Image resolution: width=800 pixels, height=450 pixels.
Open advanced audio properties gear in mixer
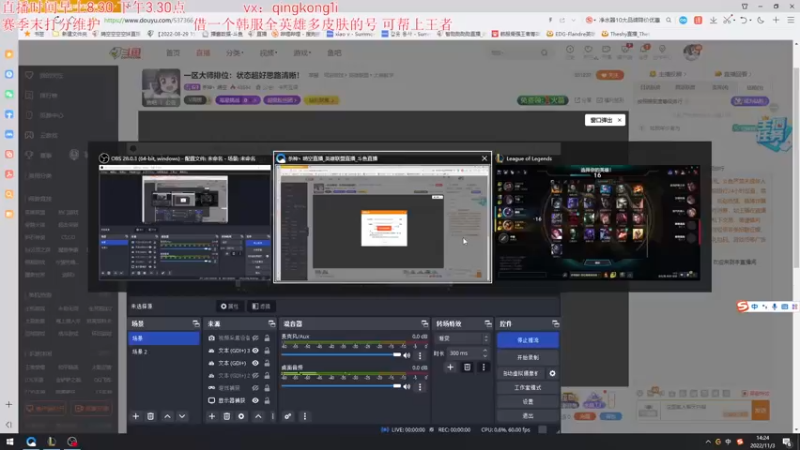click(x=288, y=416)
